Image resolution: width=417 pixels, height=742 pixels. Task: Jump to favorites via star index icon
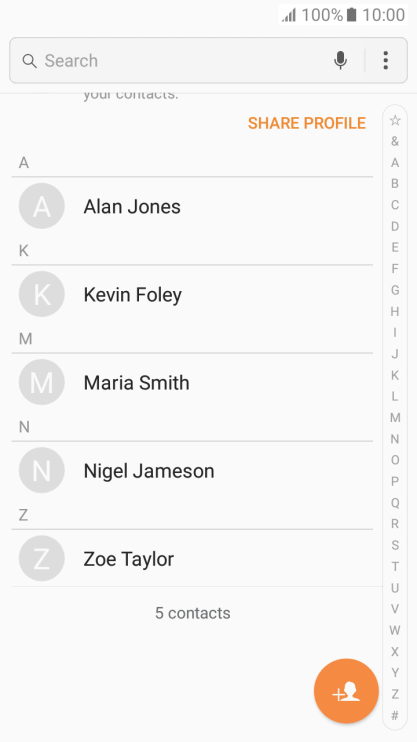[395, 120]
